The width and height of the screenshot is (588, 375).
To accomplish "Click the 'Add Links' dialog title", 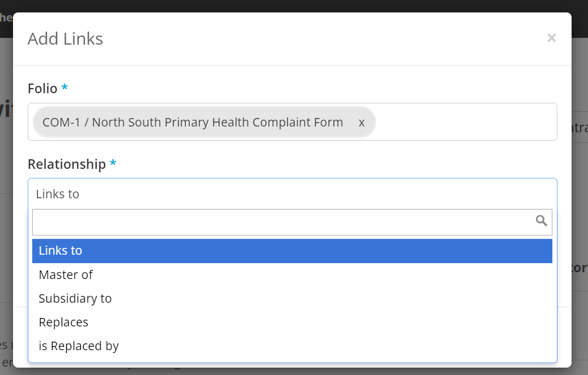I will pyautogui.click(x=64, y=38).
